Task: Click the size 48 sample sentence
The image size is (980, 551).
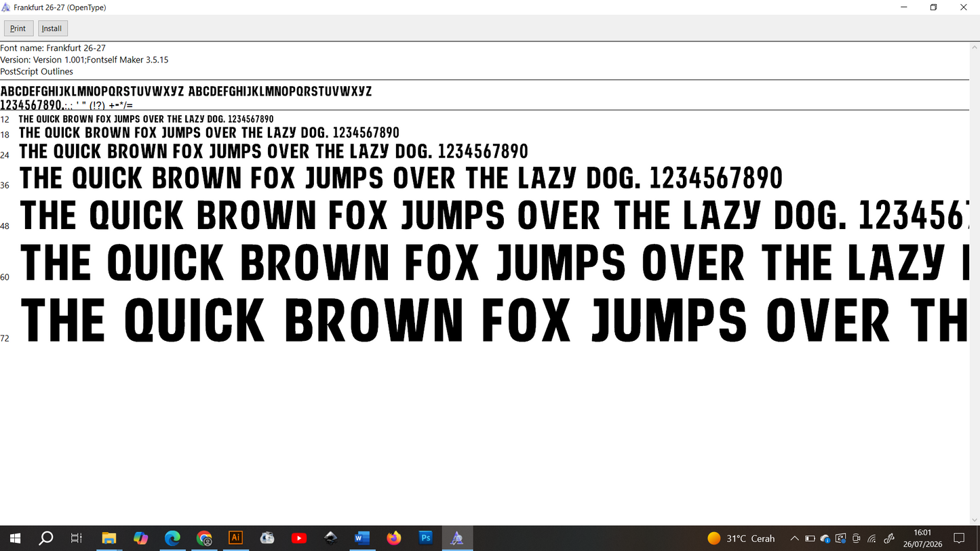Action: point(494,216)
